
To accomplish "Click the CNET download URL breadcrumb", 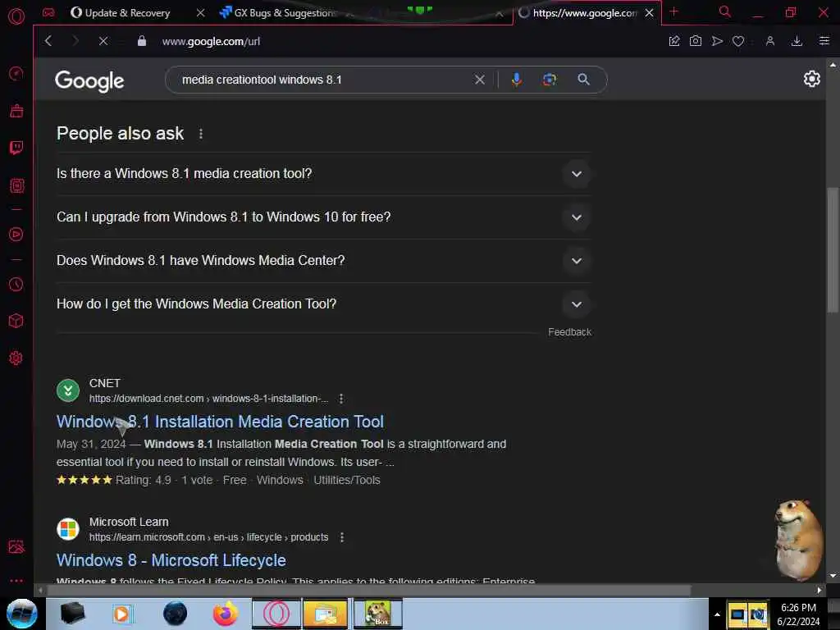I will pyautogui.click(x=208, y=399).
